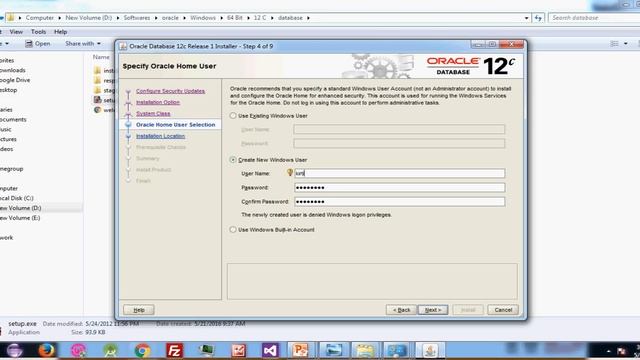Select Use Windows Built-in Account option

[233, 230]
